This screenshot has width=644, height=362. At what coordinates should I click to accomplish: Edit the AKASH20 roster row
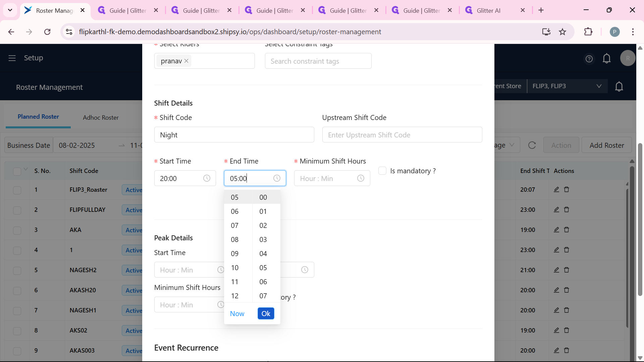click(x=556, y=290)
